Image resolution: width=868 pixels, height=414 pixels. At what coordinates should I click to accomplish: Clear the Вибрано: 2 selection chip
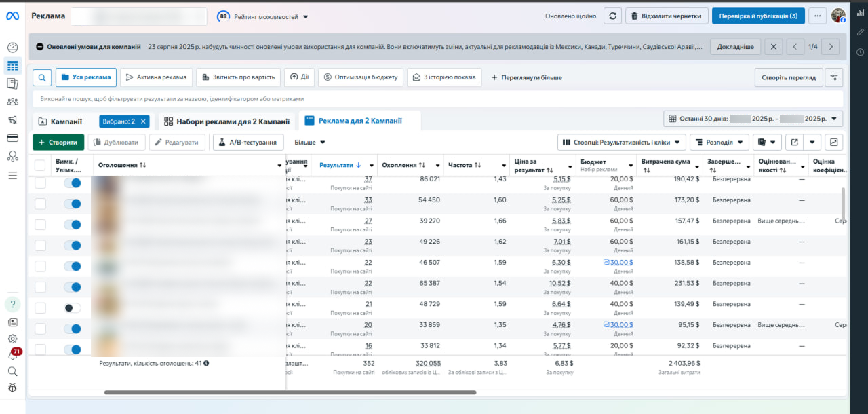point(144,121)
